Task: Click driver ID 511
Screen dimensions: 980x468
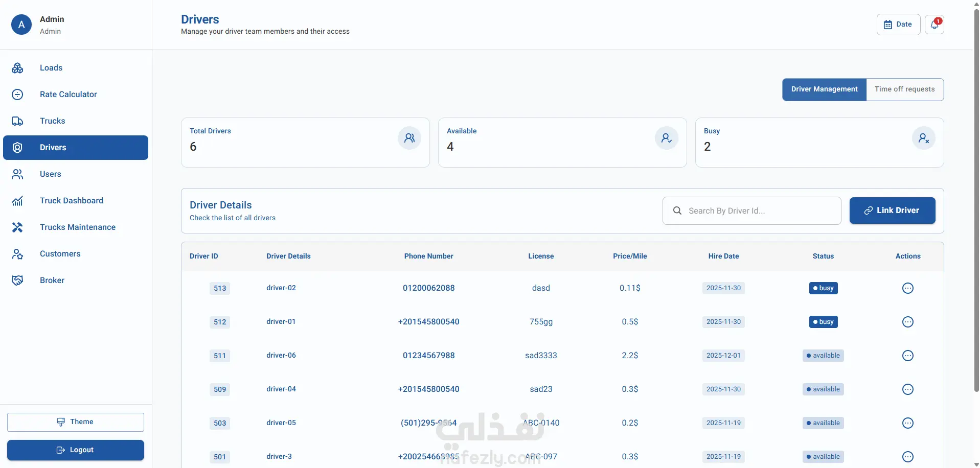Action: [x=220, y=356]
